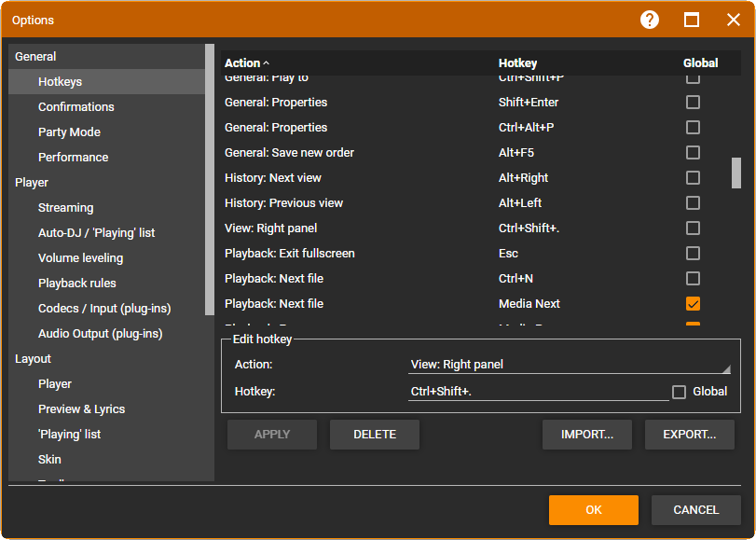The width and height of the screenshot is (756, 540).
Task: Select Confirmations in the options tree
Action: (76, 107)
